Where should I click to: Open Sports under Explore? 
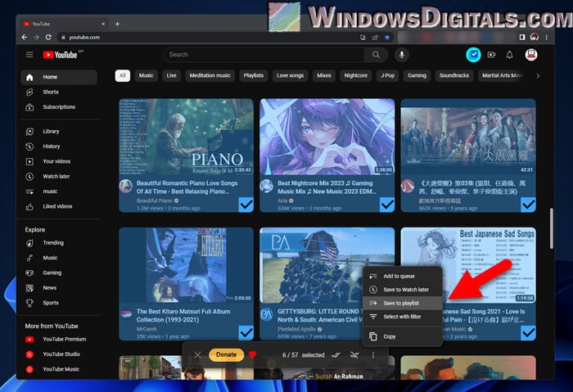[x=59, y=303]
